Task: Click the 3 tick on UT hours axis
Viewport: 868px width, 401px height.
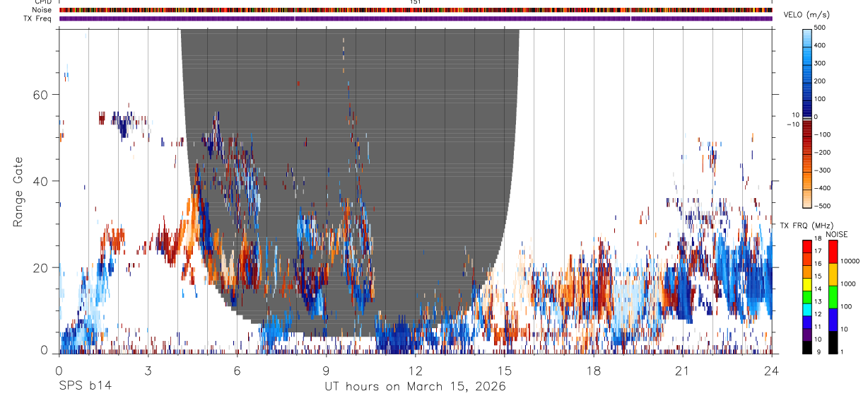Action: 148,371
